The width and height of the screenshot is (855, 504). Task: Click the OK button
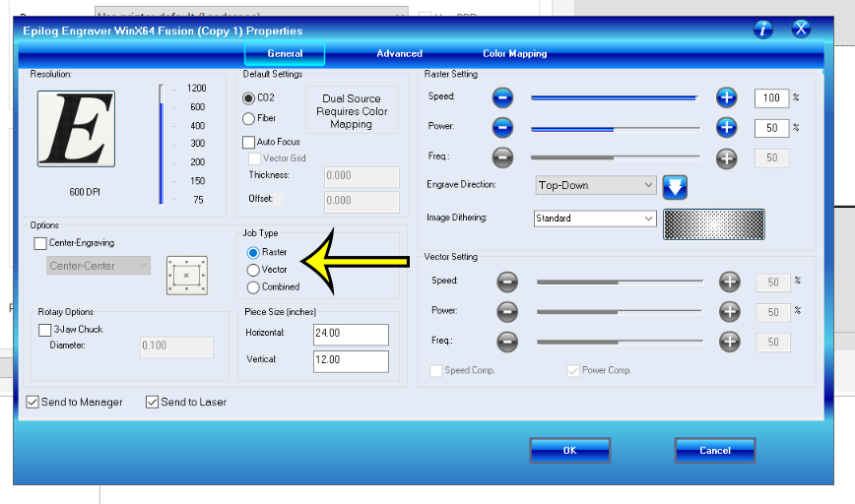pos(569,451)
